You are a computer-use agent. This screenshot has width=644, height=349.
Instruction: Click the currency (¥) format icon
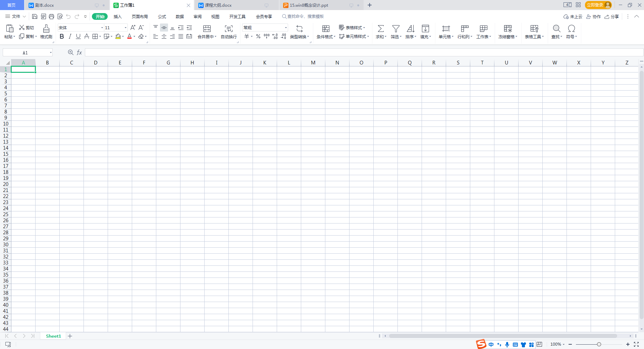click(x=247, y=36)
